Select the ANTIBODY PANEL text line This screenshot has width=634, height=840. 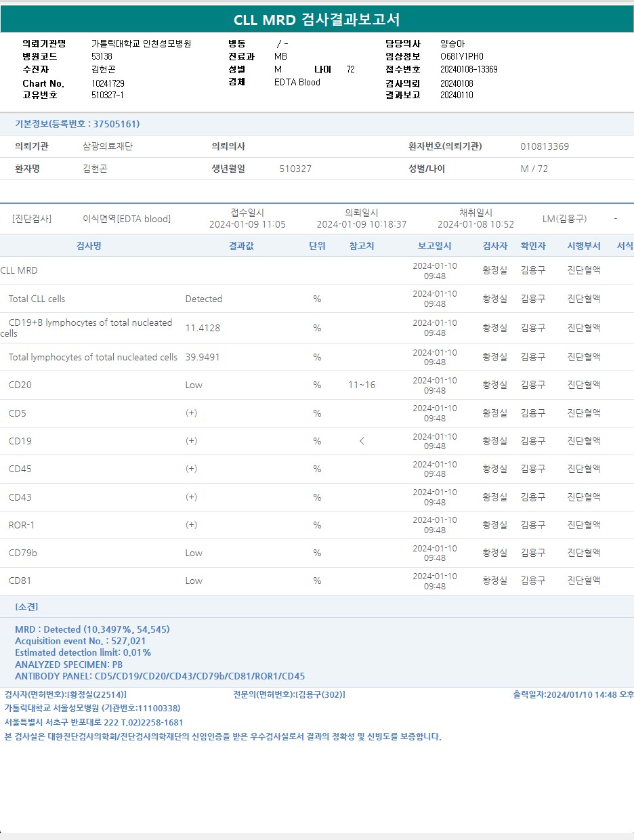[x=160, y=676]
